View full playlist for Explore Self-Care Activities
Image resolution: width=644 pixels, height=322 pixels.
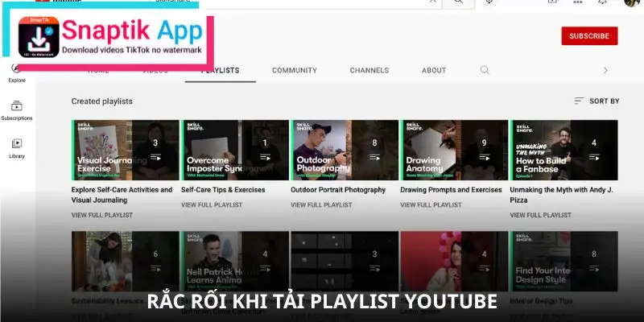[x=102, y=215]
